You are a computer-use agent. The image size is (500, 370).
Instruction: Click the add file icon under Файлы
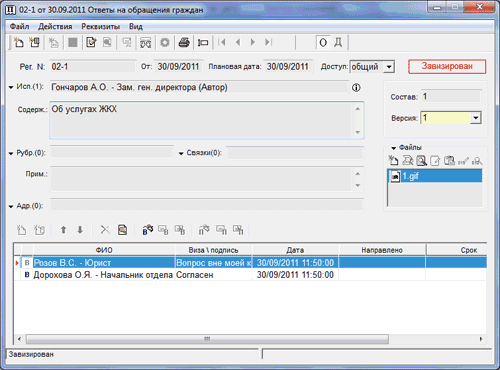393,161
